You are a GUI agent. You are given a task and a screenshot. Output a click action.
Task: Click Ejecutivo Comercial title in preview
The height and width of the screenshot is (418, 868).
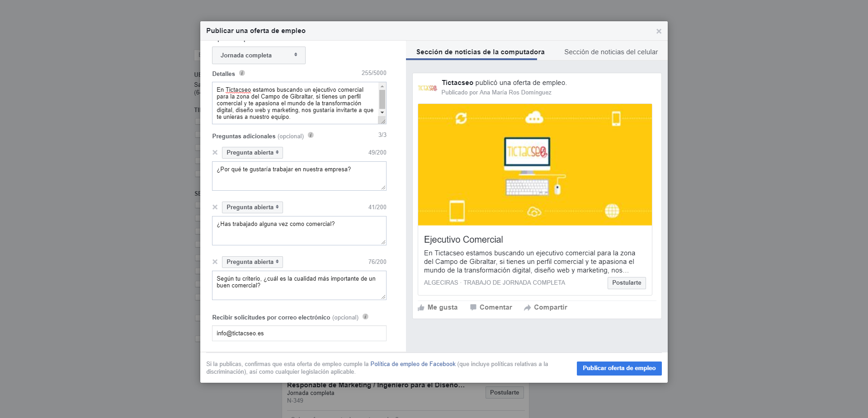click(x=463, y=240)
